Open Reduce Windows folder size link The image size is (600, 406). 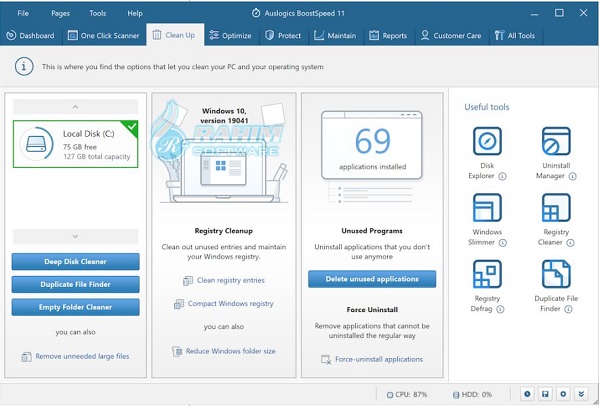click(x=224, y=351)
